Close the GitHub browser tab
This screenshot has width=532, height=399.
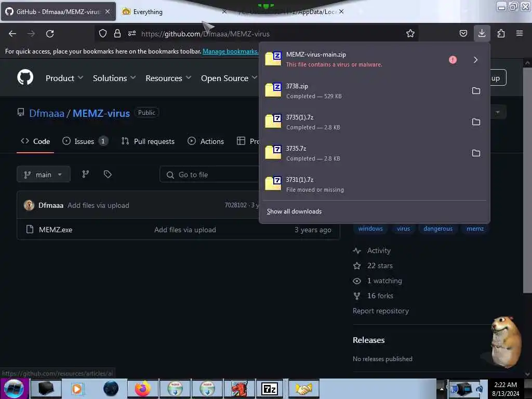(108, 11)
